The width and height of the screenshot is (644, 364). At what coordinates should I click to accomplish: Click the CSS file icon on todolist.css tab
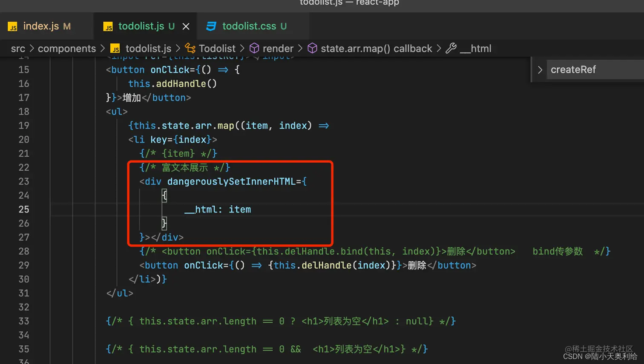coord(211,26)
